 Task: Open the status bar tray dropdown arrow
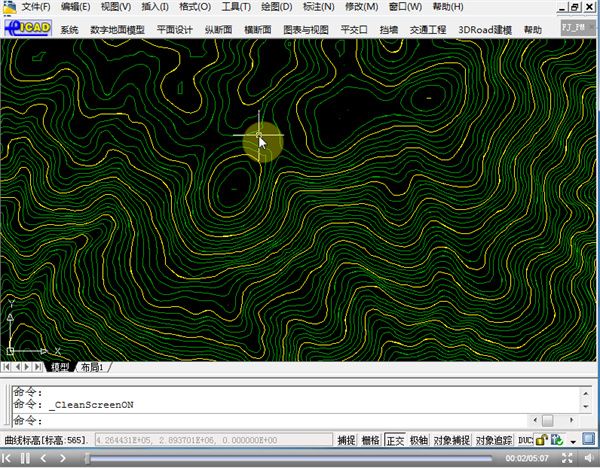coord(573,441)
